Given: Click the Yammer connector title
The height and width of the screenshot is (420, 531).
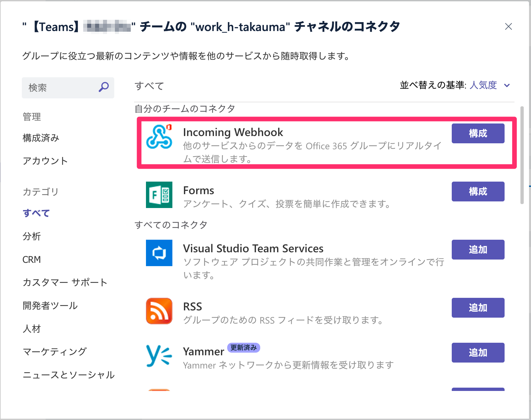Looking at the screenshot, I should [203, 352].
